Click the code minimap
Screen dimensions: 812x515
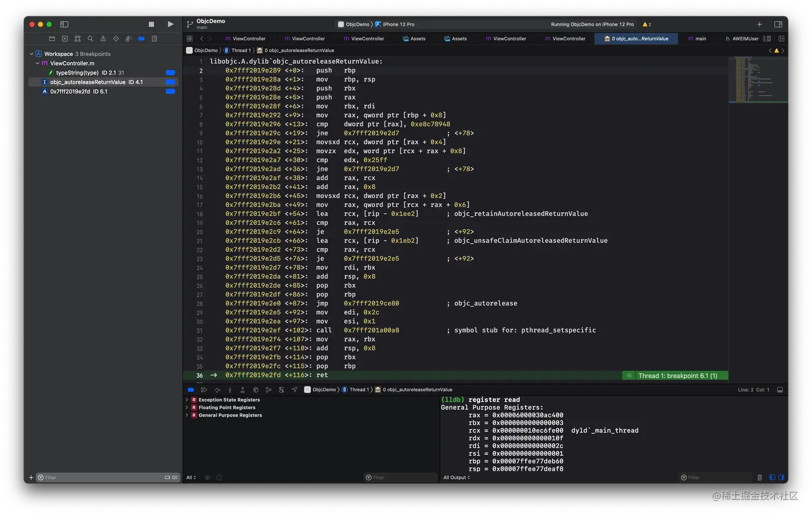(758, 79)
